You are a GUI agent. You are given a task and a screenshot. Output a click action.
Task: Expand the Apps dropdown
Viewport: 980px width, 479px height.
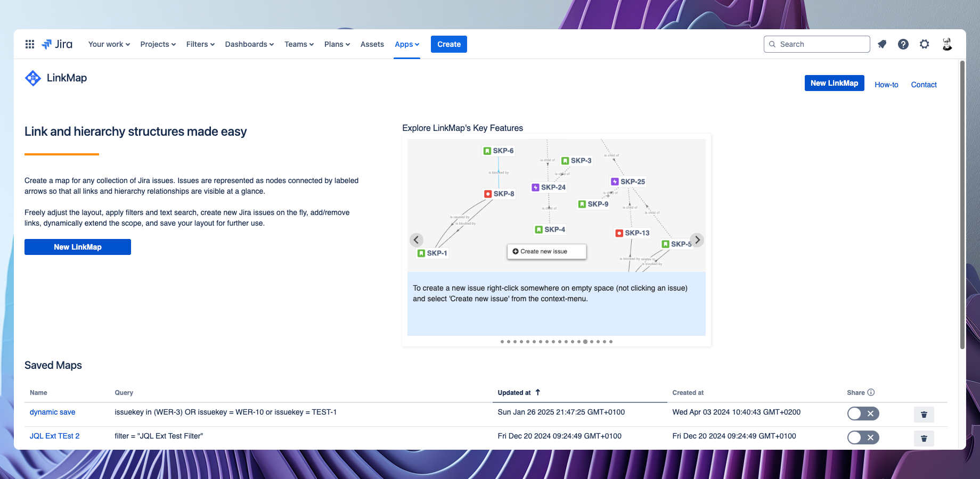click(x=407, y=44)
